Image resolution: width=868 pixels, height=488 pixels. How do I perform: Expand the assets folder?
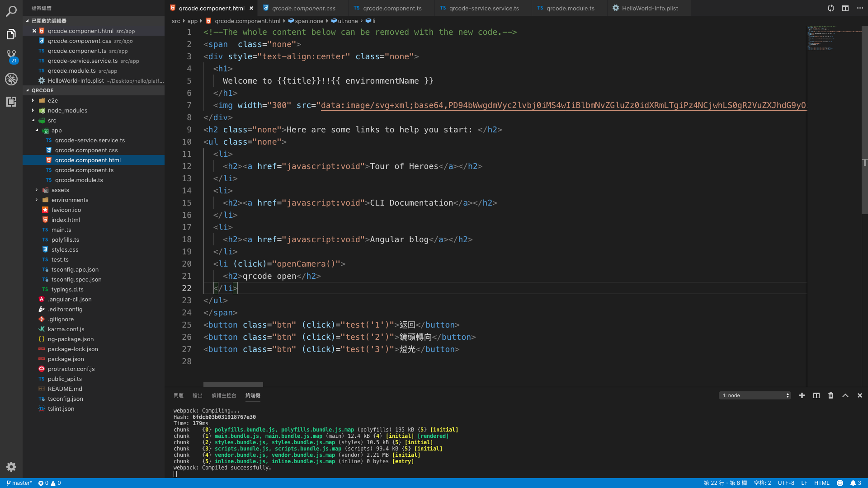(x=59, y=190)
